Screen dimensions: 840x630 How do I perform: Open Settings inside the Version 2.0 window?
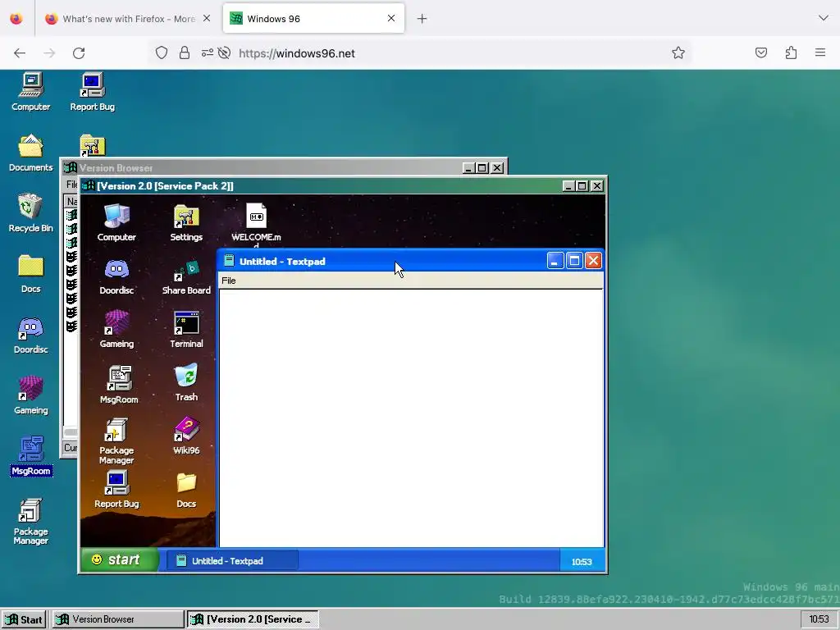pos(186,222)
